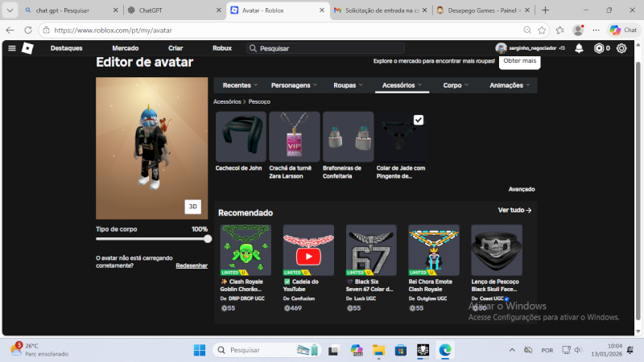Click the Avançado link
The width and height of the screenshot is (644, 362).
coord(522,189)
